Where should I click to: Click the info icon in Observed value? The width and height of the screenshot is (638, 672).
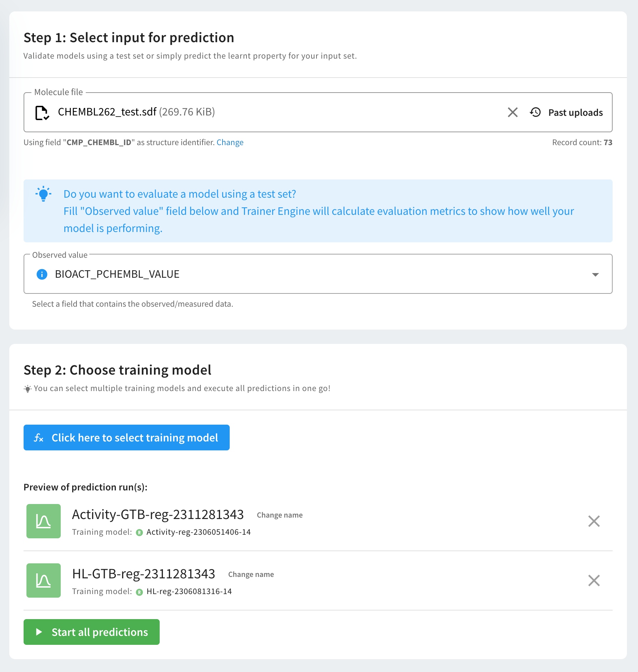(42, 274)
